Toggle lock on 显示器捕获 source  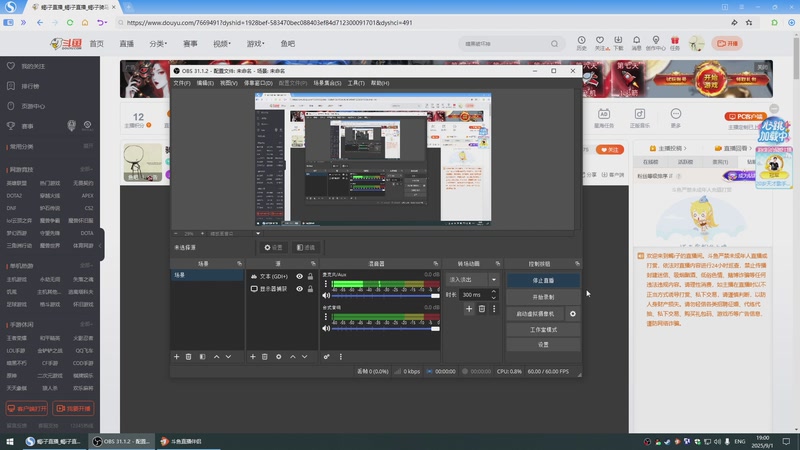(x=310, y=289)
